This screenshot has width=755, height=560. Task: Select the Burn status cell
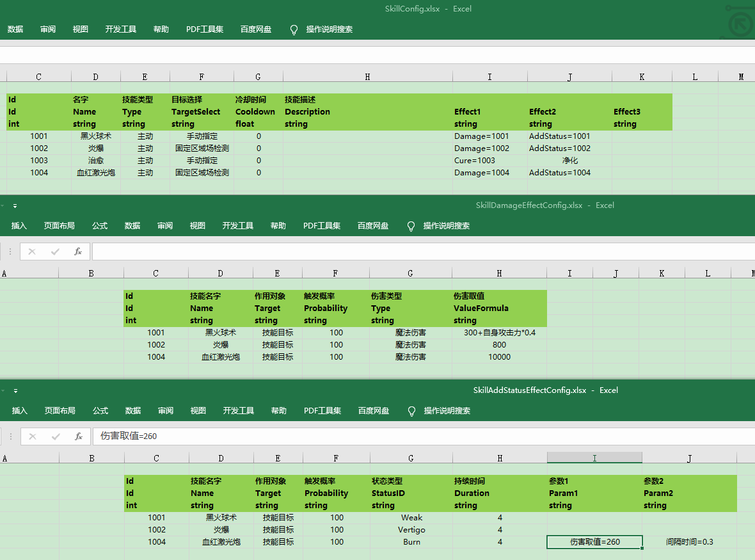click(411, 541)
